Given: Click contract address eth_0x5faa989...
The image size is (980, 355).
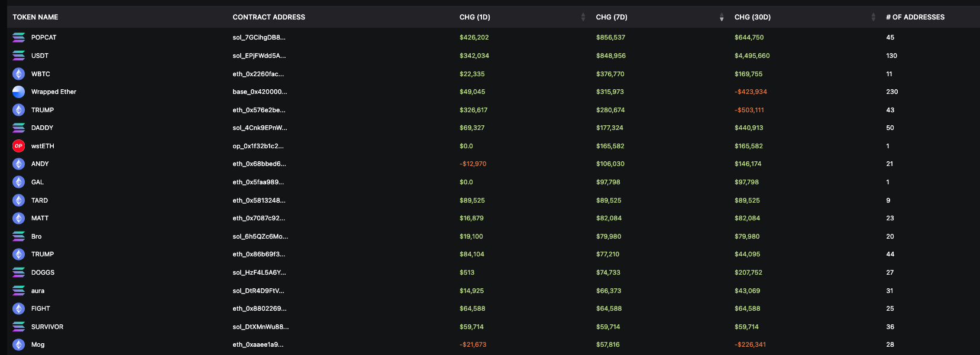Looking at the screenshot, I should click(x=258, y=182).
